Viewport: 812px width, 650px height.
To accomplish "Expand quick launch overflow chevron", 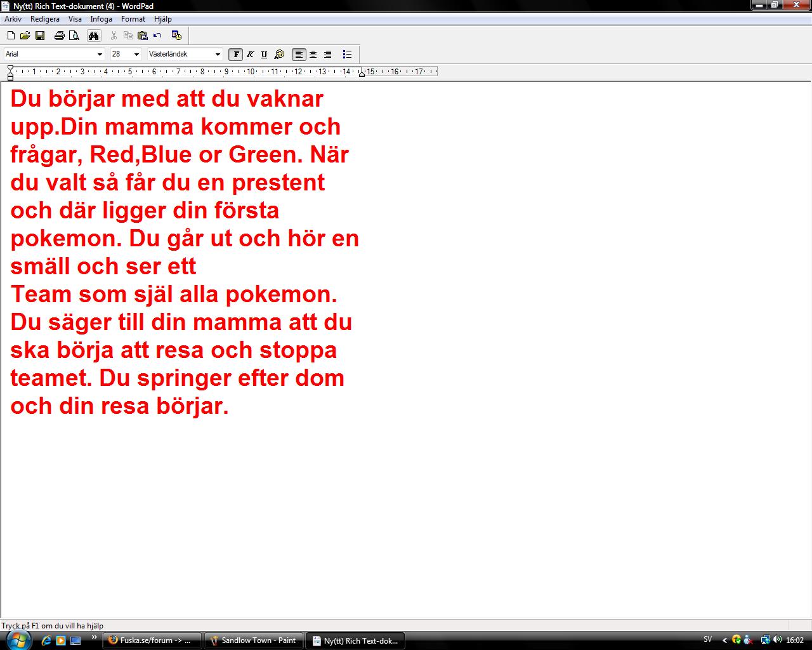I will 95,637.
